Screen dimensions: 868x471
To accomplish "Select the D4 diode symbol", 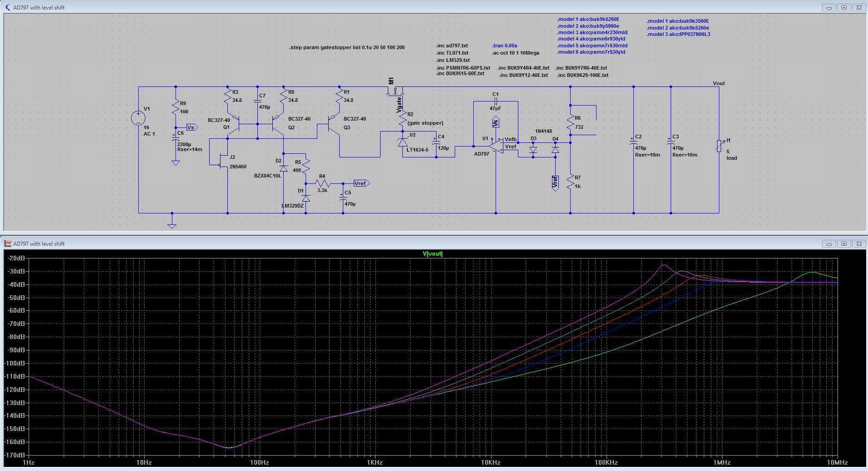I will pyautogui.click(x=555, y=149).
